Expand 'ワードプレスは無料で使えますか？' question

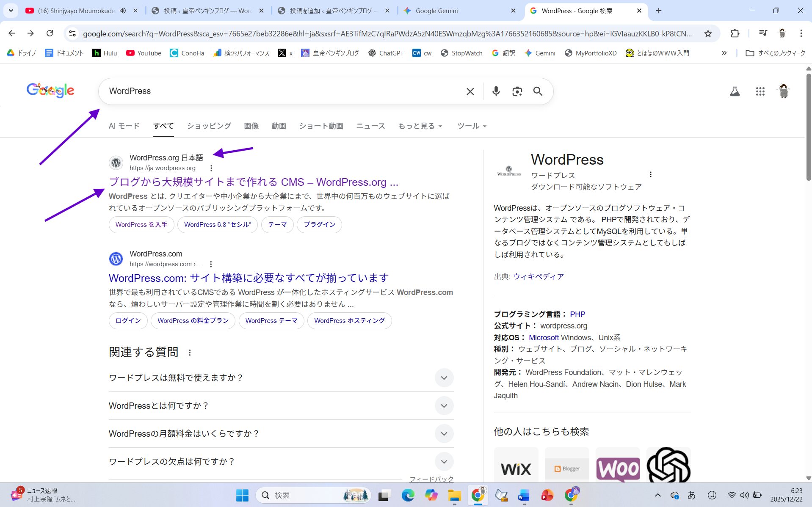click(444, 378)
